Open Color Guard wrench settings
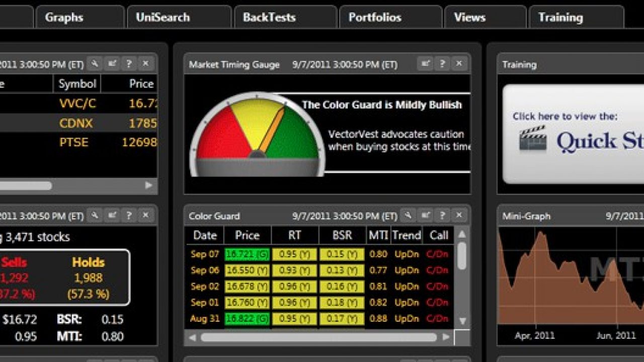 pos(408,215)
